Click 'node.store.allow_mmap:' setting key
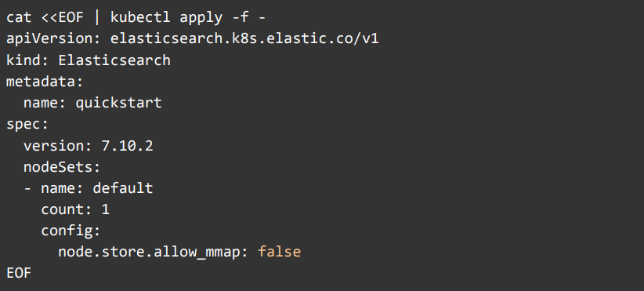 [154, 252]
